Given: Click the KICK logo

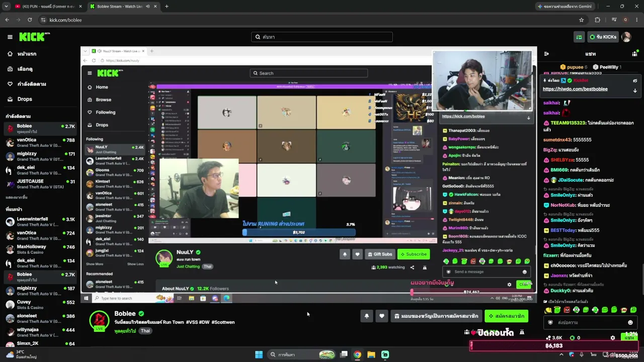Looking at the screenshot, I should (x=34, y=37).
